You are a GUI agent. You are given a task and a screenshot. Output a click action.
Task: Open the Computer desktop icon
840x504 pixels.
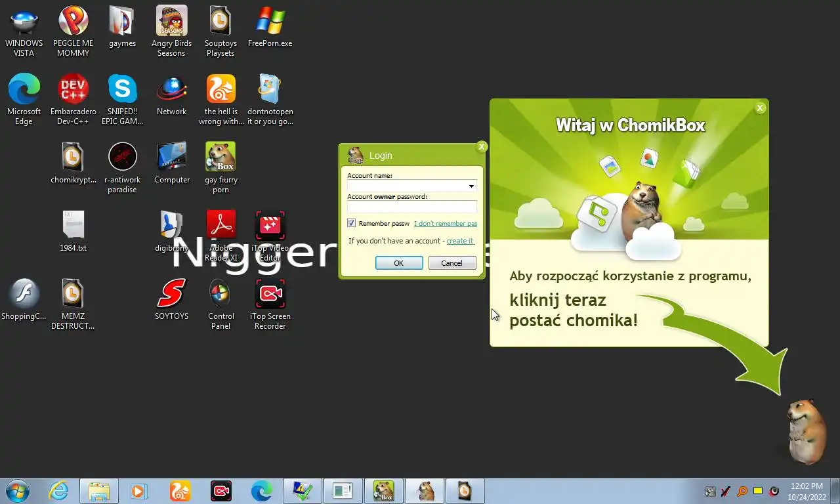tap(172, 163)
